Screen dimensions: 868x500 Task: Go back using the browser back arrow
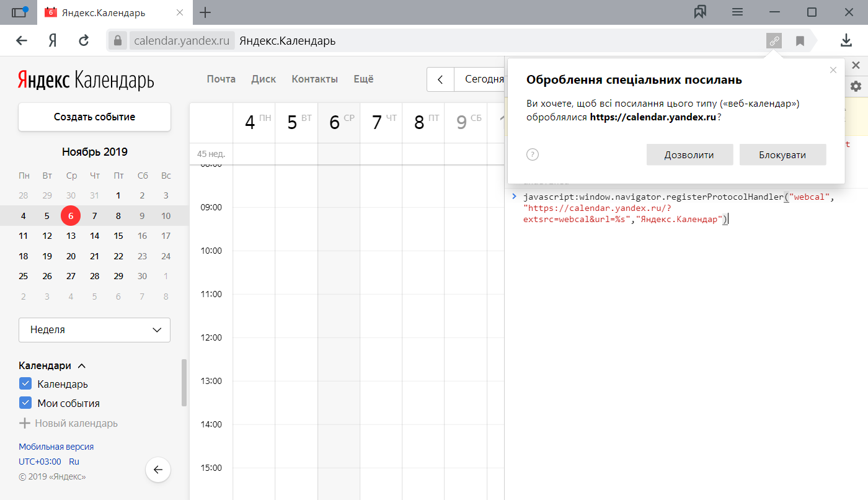coord(22,41)
